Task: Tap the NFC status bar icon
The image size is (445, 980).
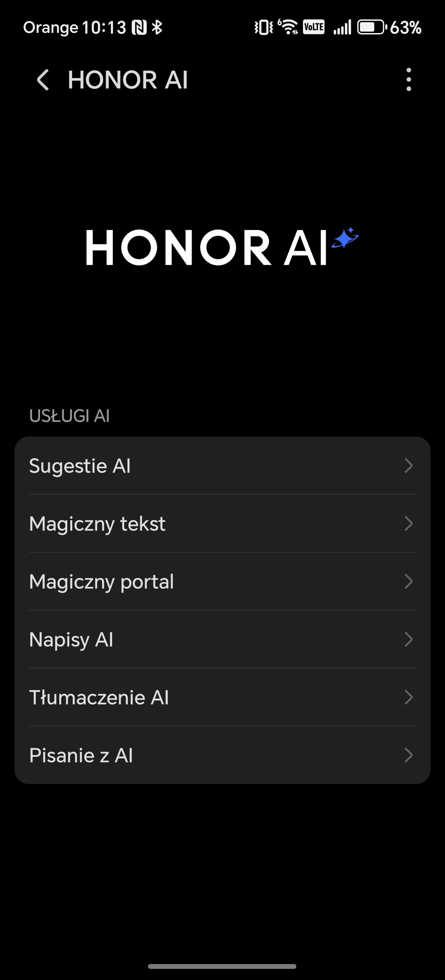Action: [139, 27]
